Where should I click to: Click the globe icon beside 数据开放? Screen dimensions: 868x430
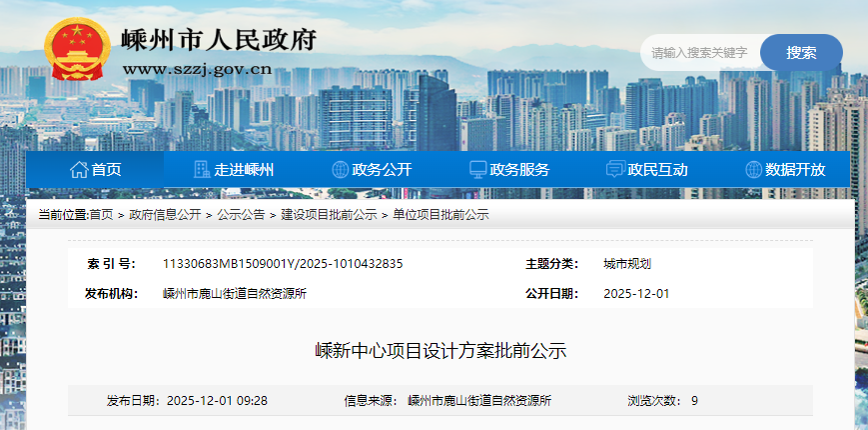pyautogui.click(x=754, y=170)
